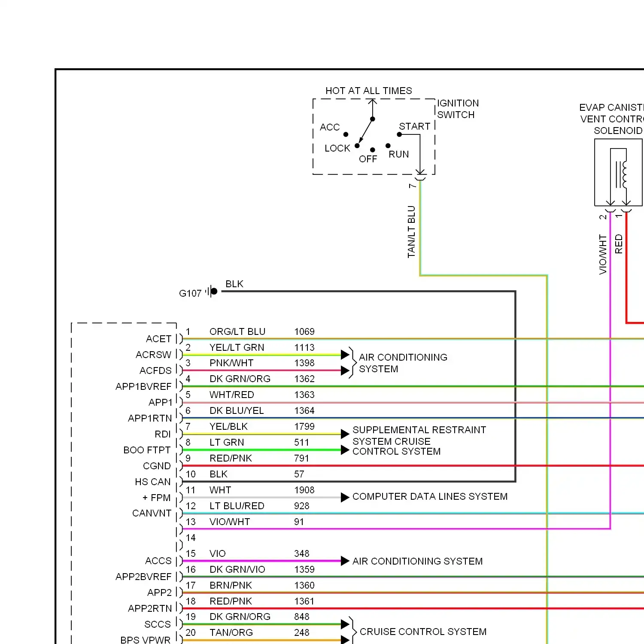This screenshot has width=644, height=644.
Task: Select circuit number 511
Action: (301, 442)
